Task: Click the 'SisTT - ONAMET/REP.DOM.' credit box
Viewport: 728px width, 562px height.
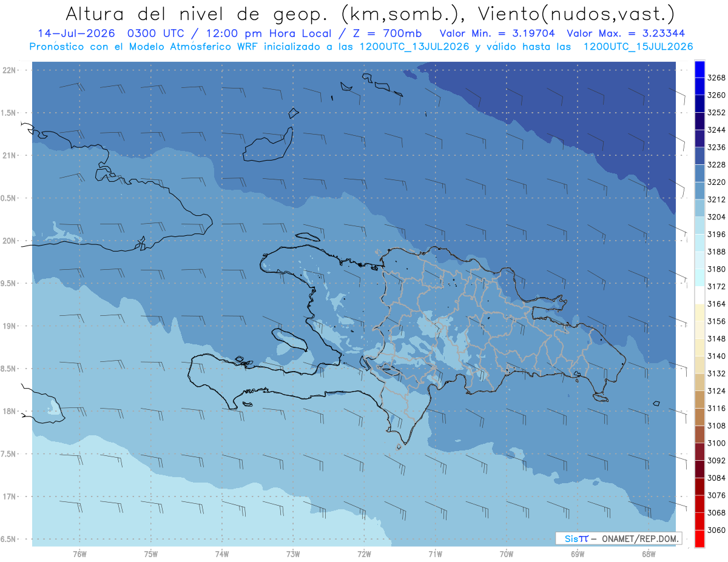Action: (x=618, y=538)
